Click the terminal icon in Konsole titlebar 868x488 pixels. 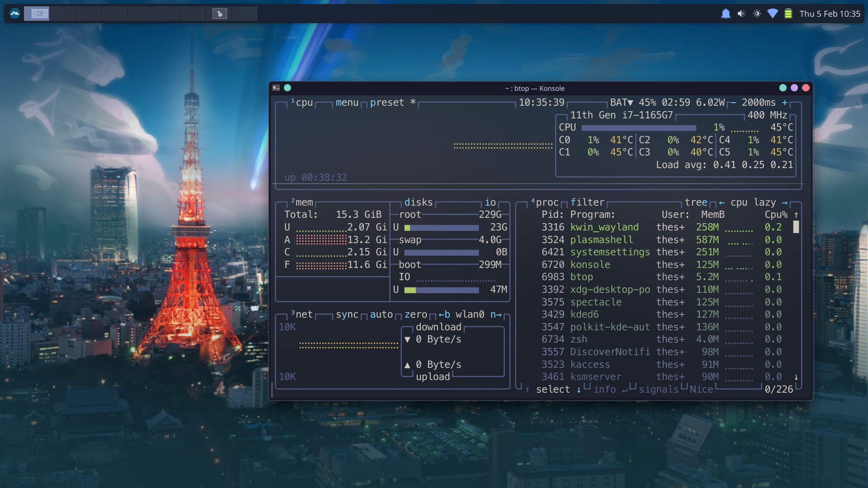click(x=276, y=88)
